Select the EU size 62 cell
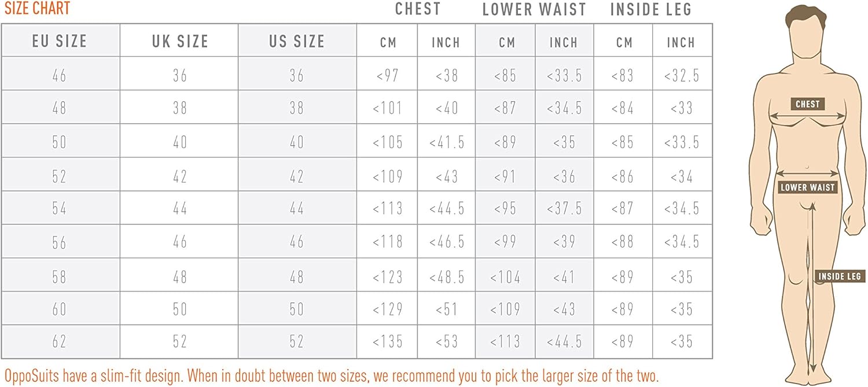Viewport: 868px width, 387px height. click(x=60, y=342)
